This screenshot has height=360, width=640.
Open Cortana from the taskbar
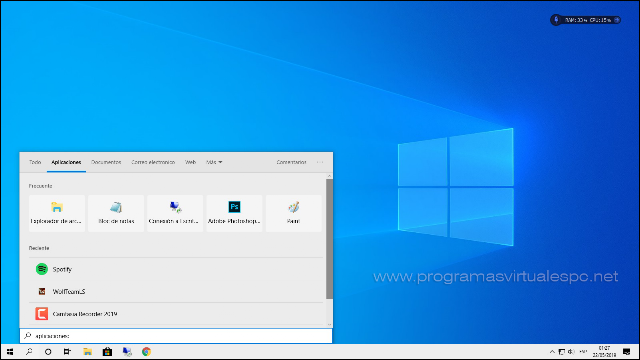(x=48, y=351)
